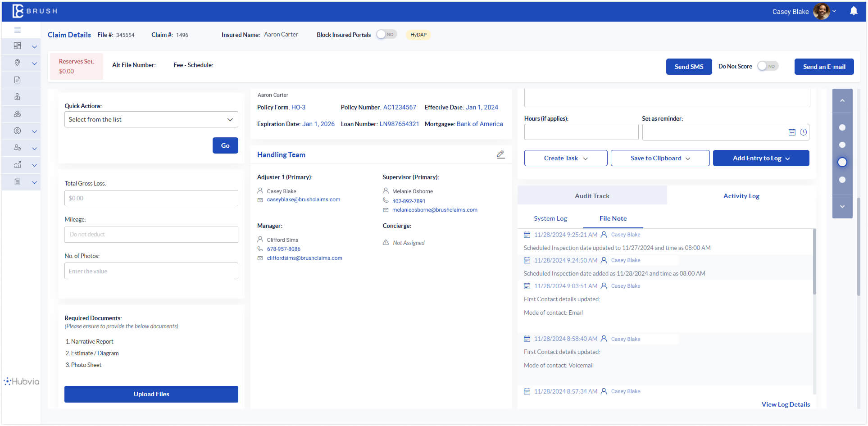Image resolution: width=868 pixels, height=426 pixels.
Task: Open the View Log Details link
Action: 785,404
